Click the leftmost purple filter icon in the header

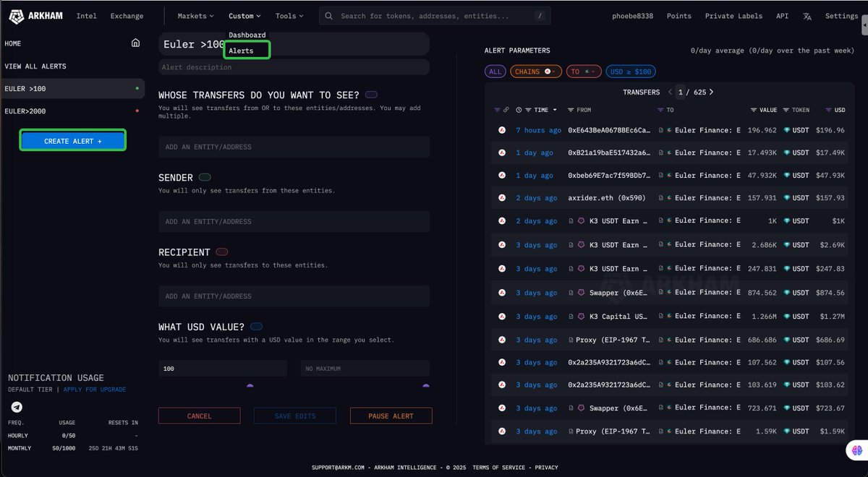497,110
